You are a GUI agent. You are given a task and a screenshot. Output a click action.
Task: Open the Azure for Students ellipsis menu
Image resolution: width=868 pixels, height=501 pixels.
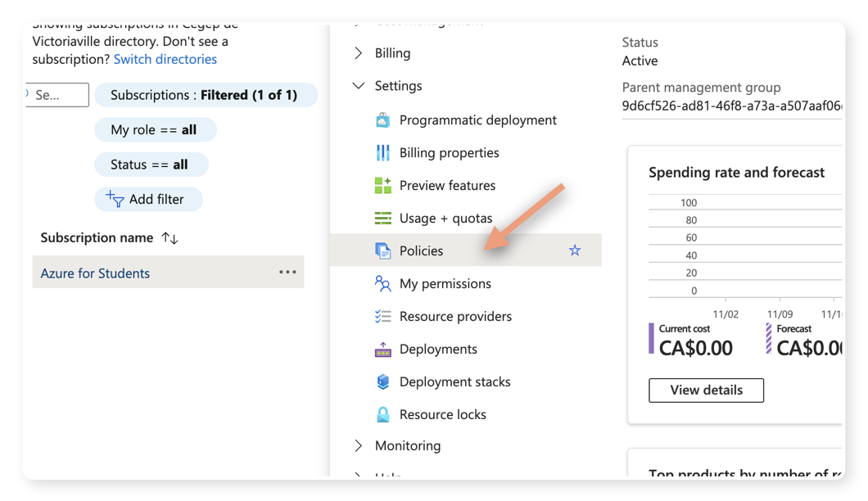pos(287,273)
